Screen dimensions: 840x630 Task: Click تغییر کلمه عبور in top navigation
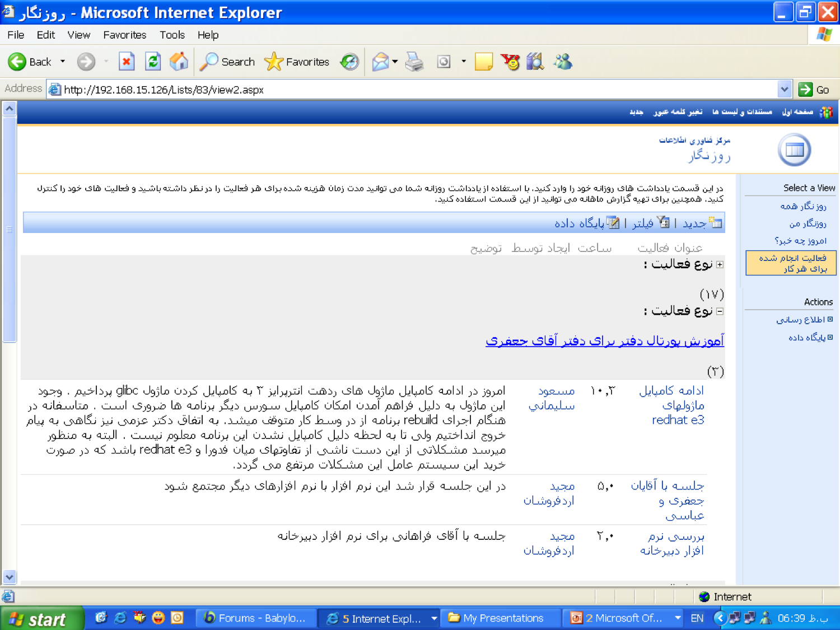point(678,112)
